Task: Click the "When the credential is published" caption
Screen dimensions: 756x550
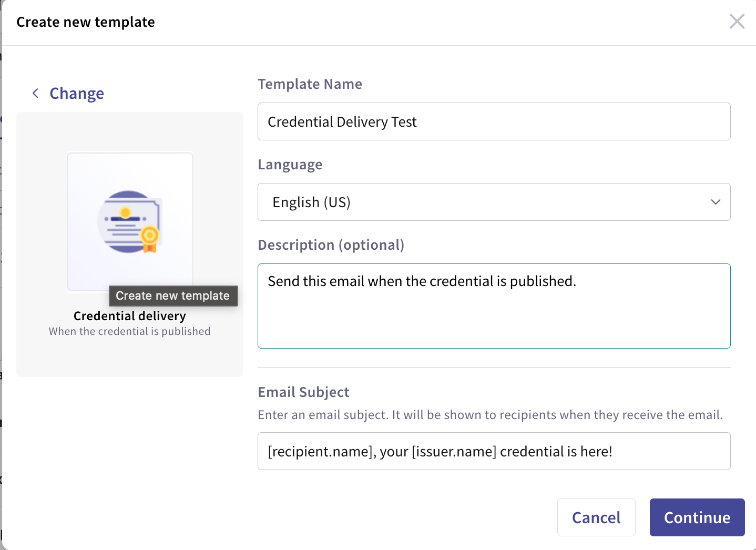Action: (x=130, y=331)
